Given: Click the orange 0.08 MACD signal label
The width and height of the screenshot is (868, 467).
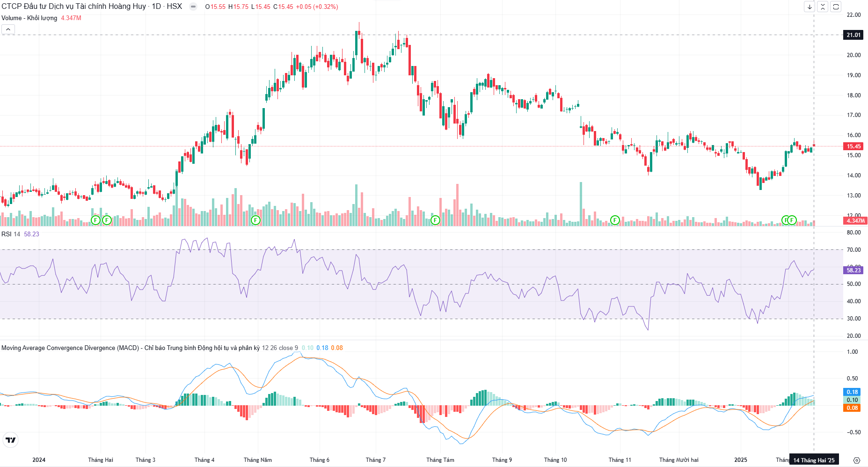Looking at the screenshot, I should click(852, 408).
